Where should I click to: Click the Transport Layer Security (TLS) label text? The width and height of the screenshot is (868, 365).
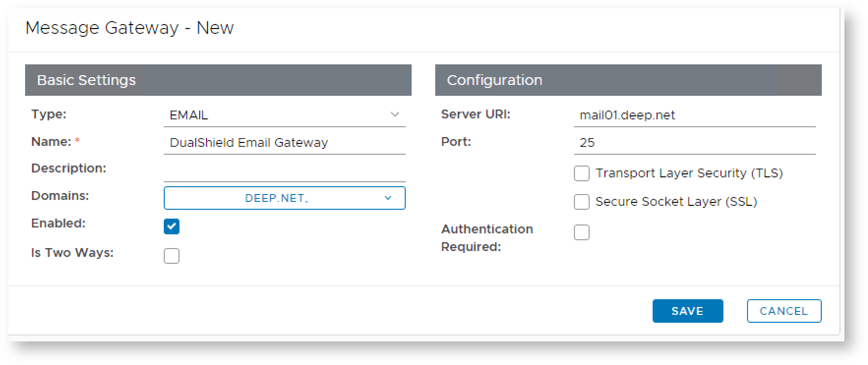click(x=688, y=173)
